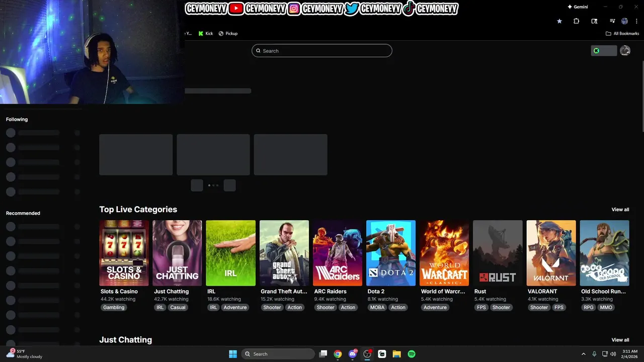Open OBS Studio from the taskbar
644x362 pixels.
tap(367, 354)
